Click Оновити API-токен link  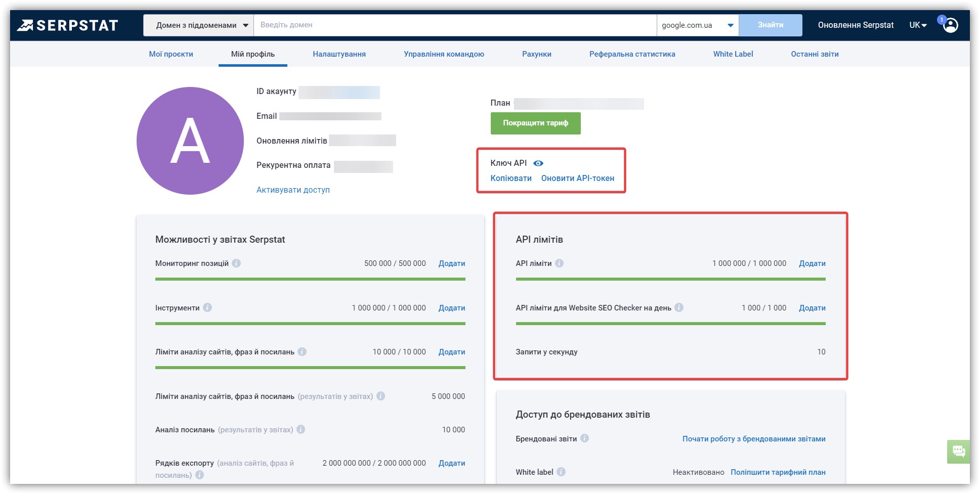(x=578, y=178)
